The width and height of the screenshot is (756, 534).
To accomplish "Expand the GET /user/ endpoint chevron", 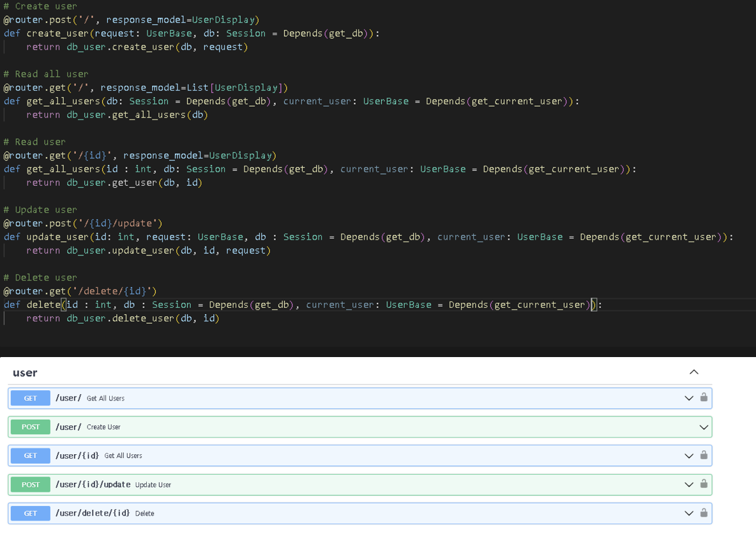I will coord(689,398).
